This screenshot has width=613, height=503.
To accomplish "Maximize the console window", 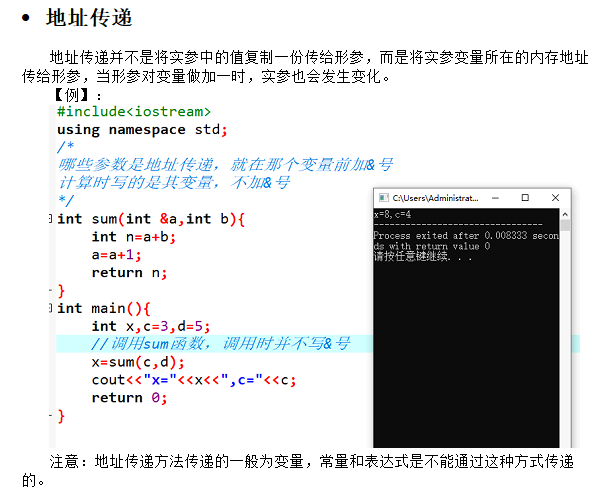I will click(x=525, y=198).
